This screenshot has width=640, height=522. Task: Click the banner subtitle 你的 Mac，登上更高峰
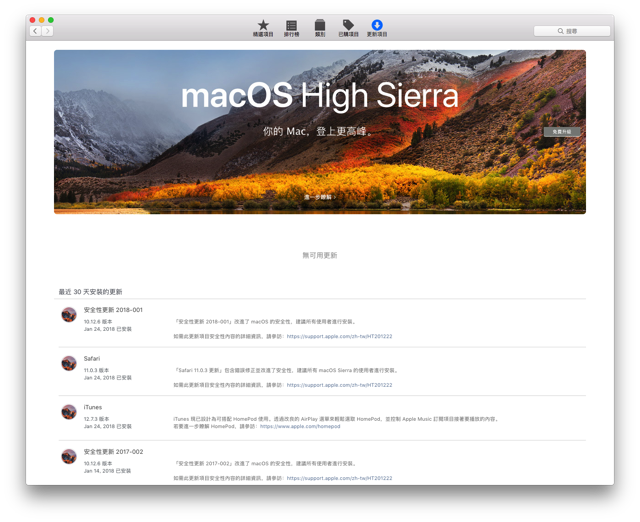tap(318, 131)
